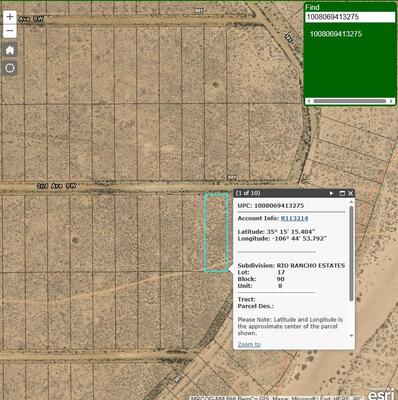Click the 2nd Ave SW road label
398x400 pixels.
click(57, 186)
